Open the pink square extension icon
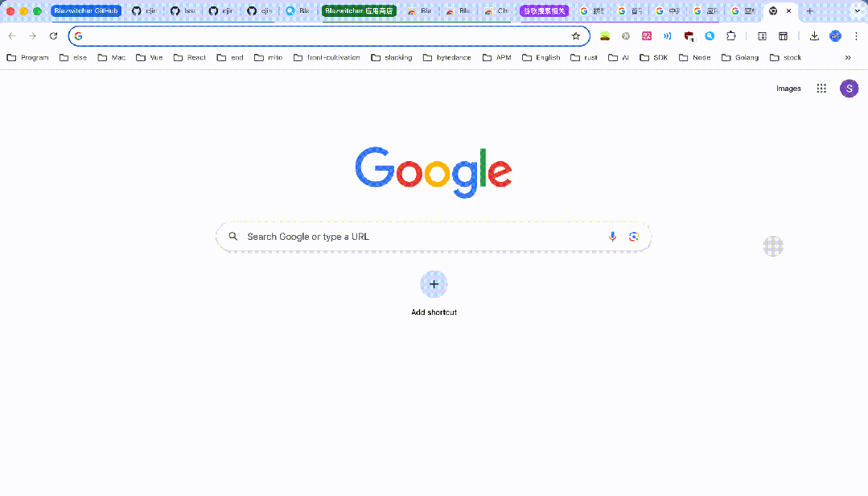 (647, 36)
